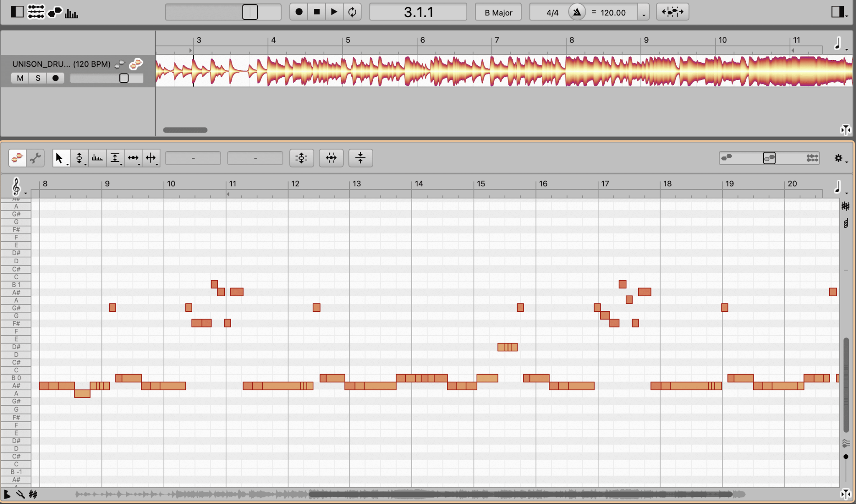Toggle the metronome click
Image resolution: width=856 pixels, height=504 pixels.
coord(577,12)
